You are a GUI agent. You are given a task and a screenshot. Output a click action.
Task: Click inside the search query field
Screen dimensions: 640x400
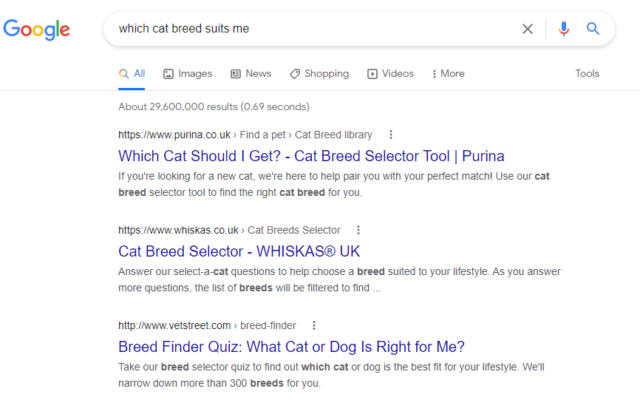tap(314, 29)
